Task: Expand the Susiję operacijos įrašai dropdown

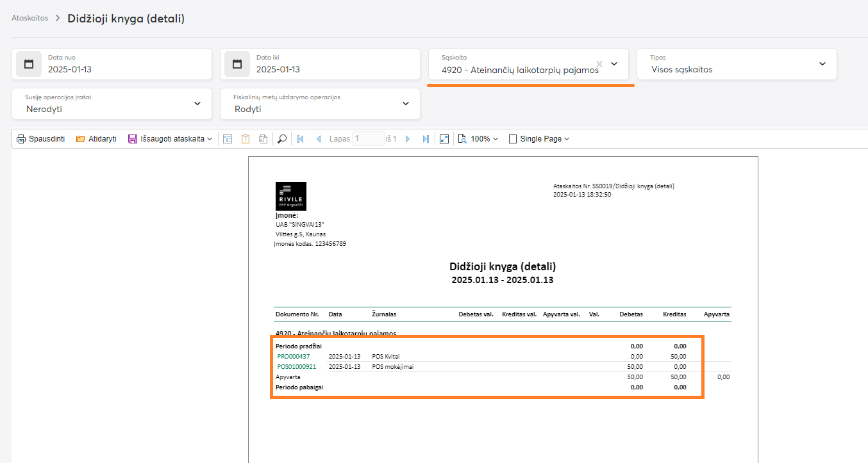Action: click(x=197, y=104)
